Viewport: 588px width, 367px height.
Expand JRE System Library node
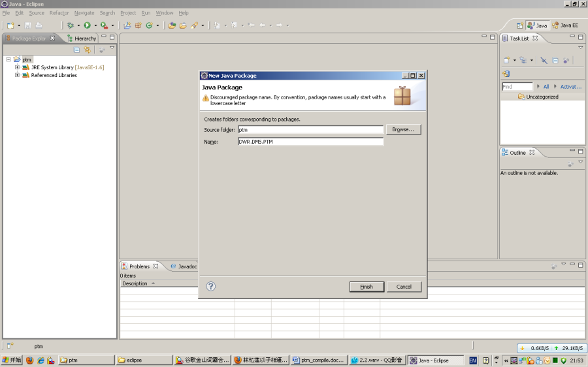(17, 67)
